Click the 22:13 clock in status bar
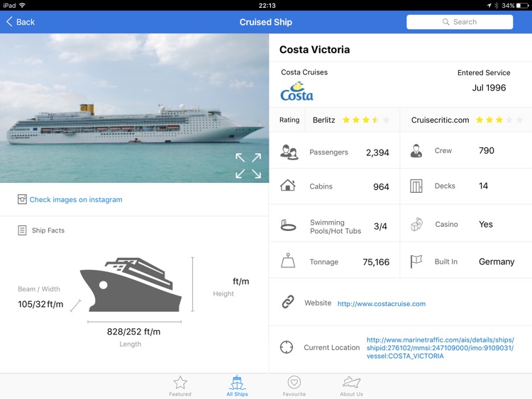This screenshot has width=532, height=399. click(267, 6)
